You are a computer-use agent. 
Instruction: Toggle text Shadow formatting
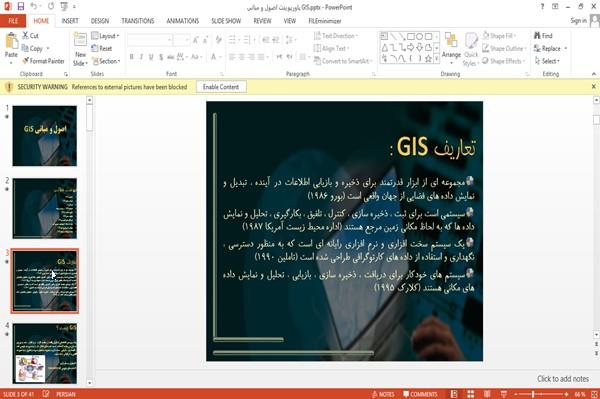pyautogui.click(x=161, y=57)
